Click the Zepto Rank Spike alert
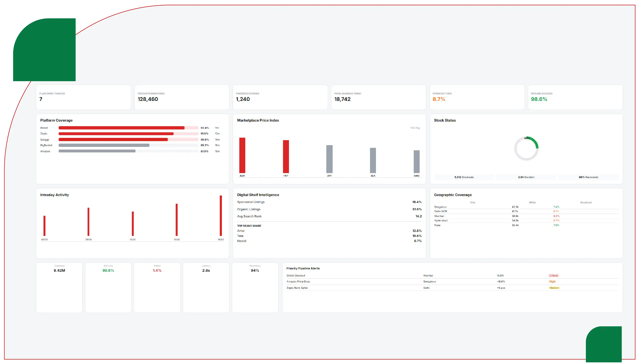 pos(452,288)
